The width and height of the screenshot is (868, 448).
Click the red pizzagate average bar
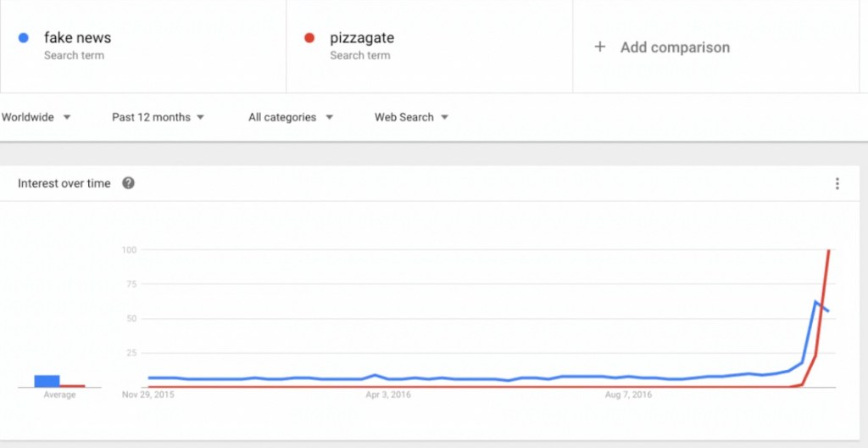(x=73, y=386)
